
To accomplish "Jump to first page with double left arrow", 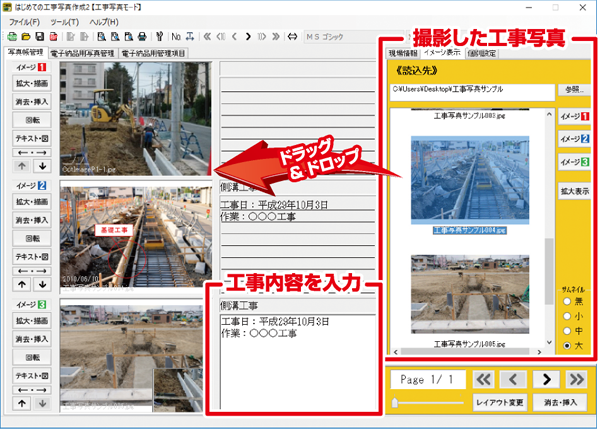I will pos(485,379).
